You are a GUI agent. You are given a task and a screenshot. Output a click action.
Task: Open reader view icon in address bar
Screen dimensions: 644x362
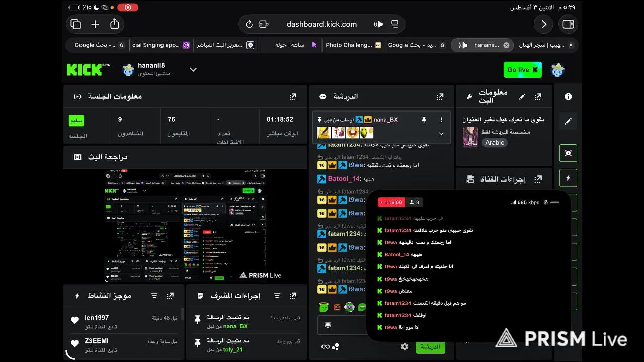395,24
